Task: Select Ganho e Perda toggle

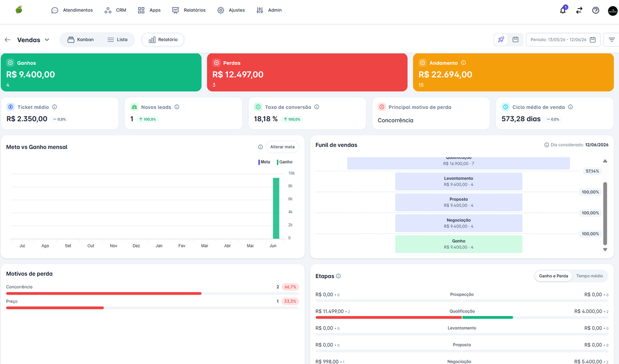Action: point(553,276)
